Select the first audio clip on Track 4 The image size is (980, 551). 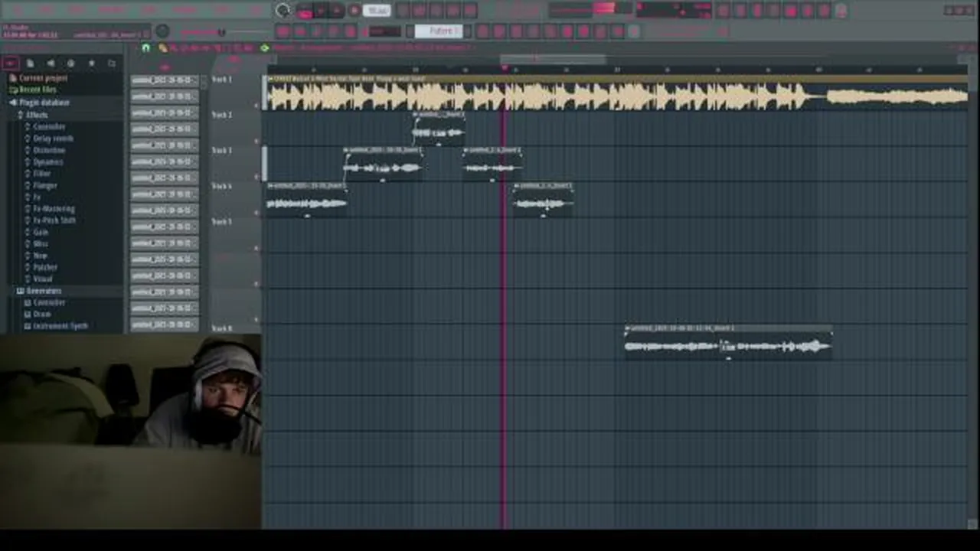(x=306, y=200)
